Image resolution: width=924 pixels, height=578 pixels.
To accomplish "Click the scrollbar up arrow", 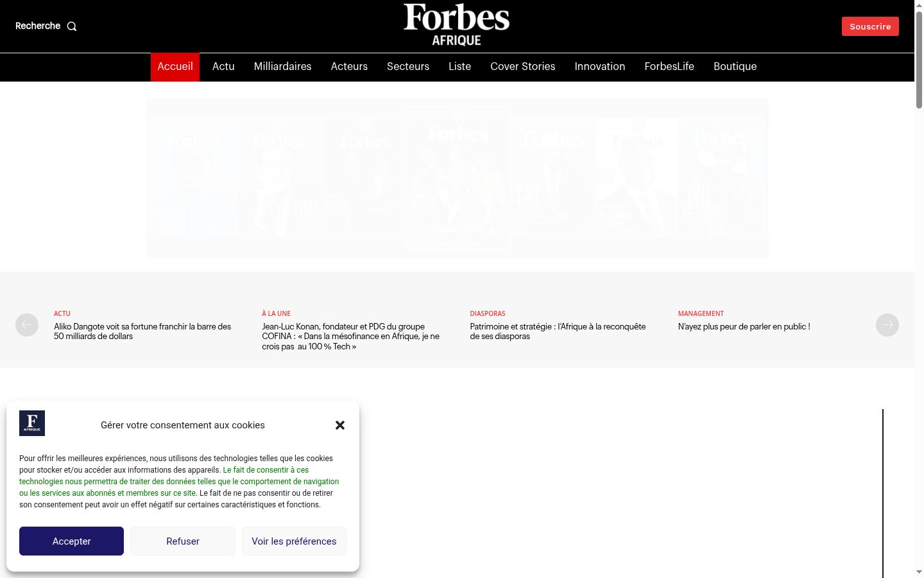I will click(x=919, y=5).
